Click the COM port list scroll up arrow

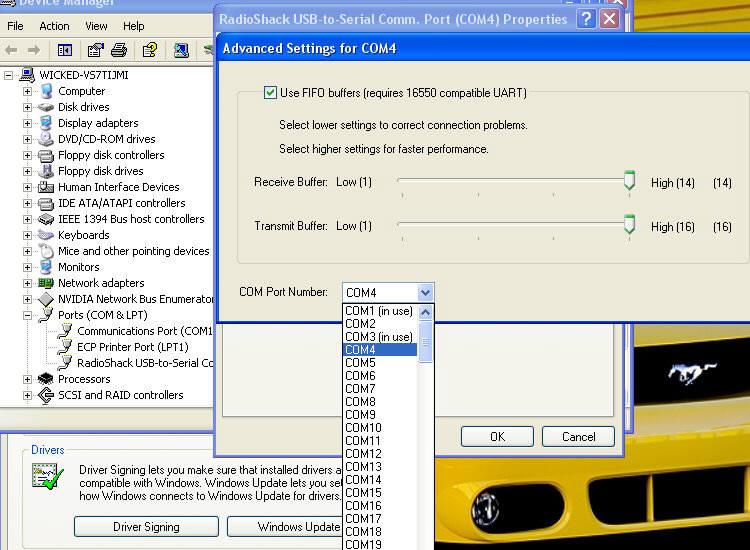[425, 313]
